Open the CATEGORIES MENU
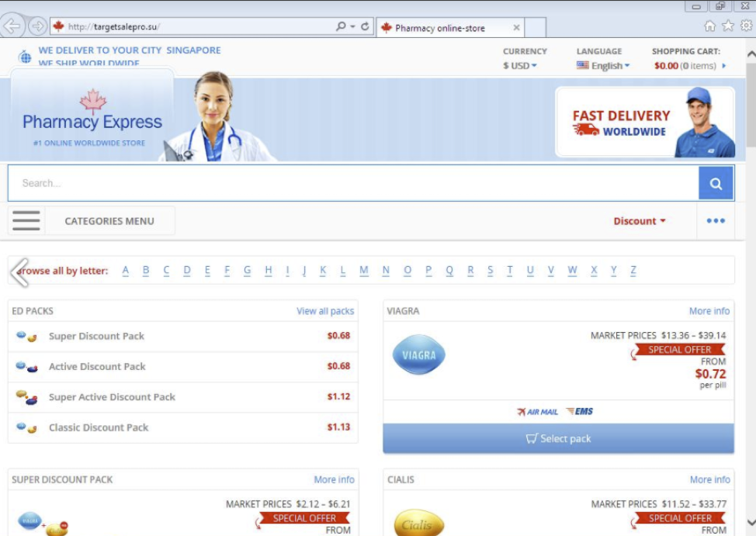 [x=109, y=221]
